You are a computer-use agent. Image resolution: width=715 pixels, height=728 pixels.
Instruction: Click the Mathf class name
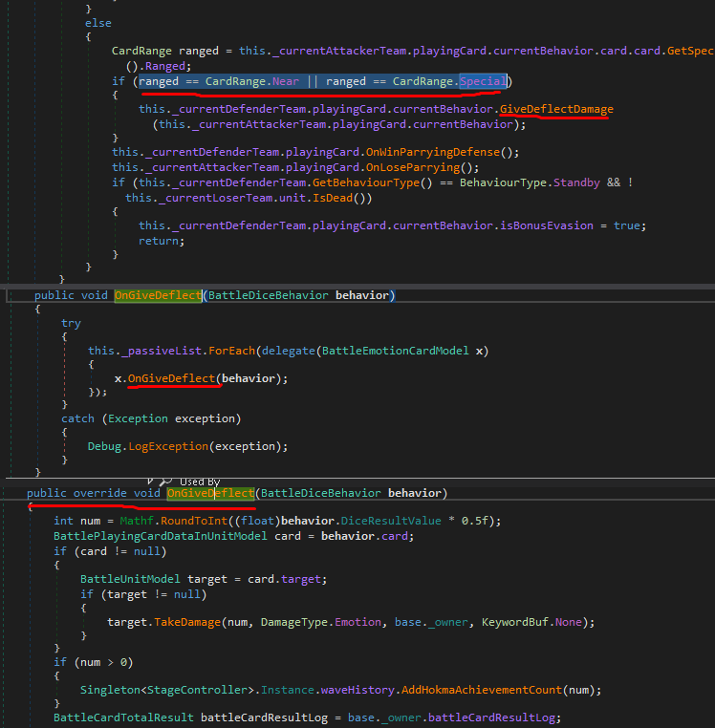tap(137, 521)
